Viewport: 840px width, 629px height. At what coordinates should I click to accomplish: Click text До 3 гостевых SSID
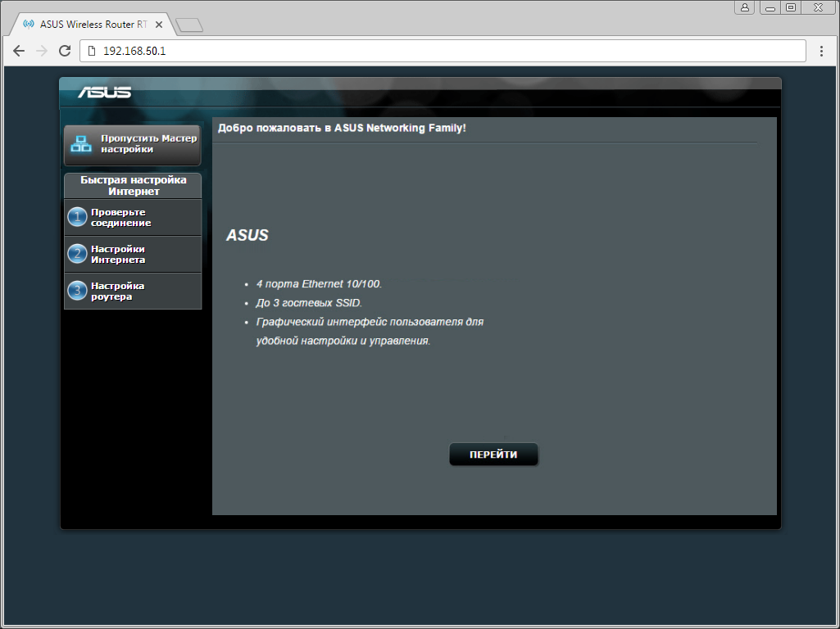[309, 303]
